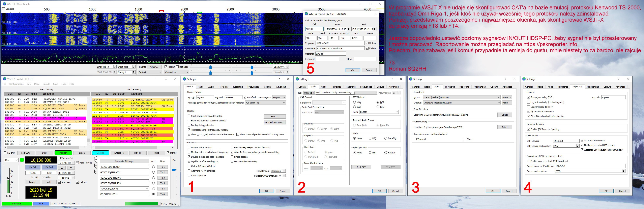
Task: Click the DX Call field containing 4O7CC
Action: [x=33, y=173]
